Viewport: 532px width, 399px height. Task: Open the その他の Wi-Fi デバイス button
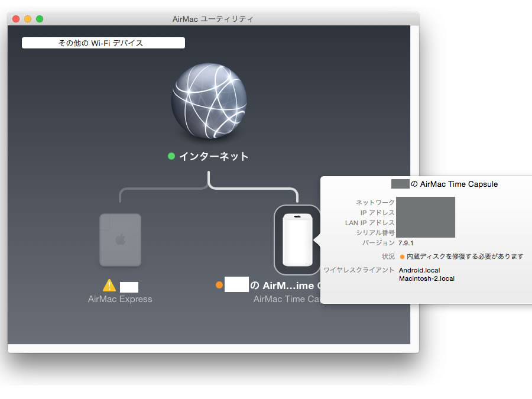103,43
